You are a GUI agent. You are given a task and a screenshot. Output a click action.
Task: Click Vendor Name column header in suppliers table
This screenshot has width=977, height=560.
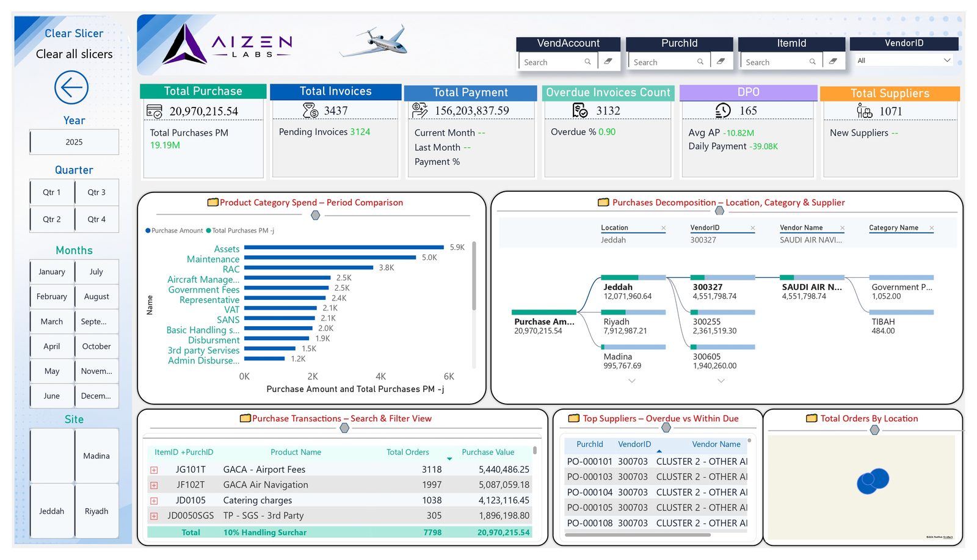click(x=716, y=444)
